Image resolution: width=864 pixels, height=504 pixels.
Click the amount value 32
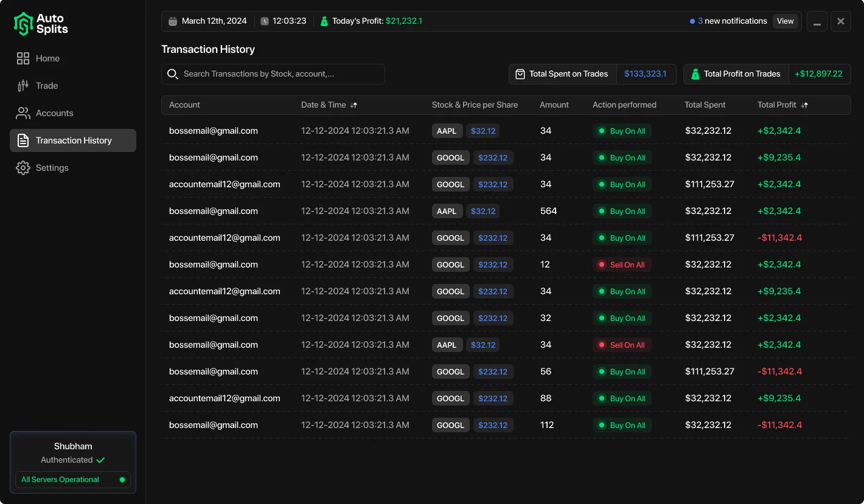[545, 318]
